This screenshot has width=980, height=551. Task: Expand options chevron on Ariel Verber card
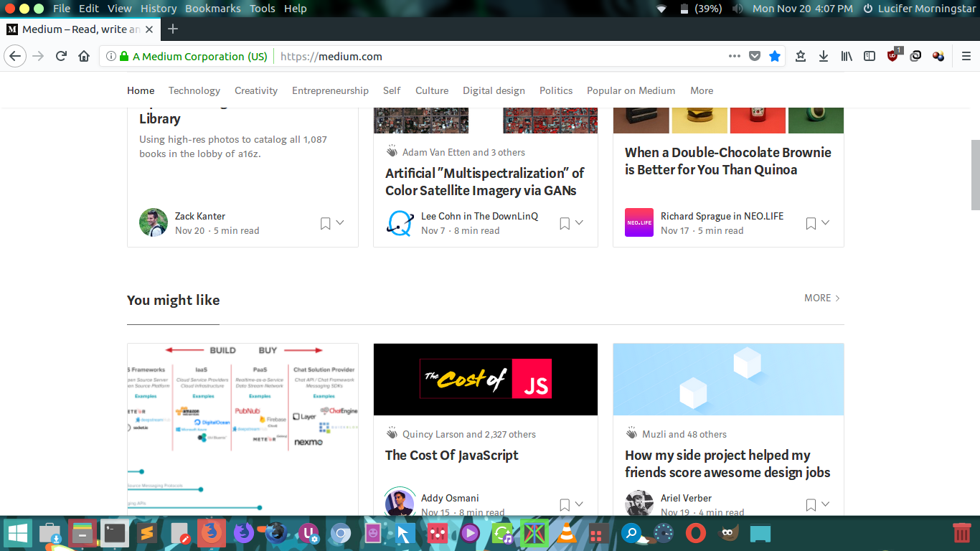826,504
